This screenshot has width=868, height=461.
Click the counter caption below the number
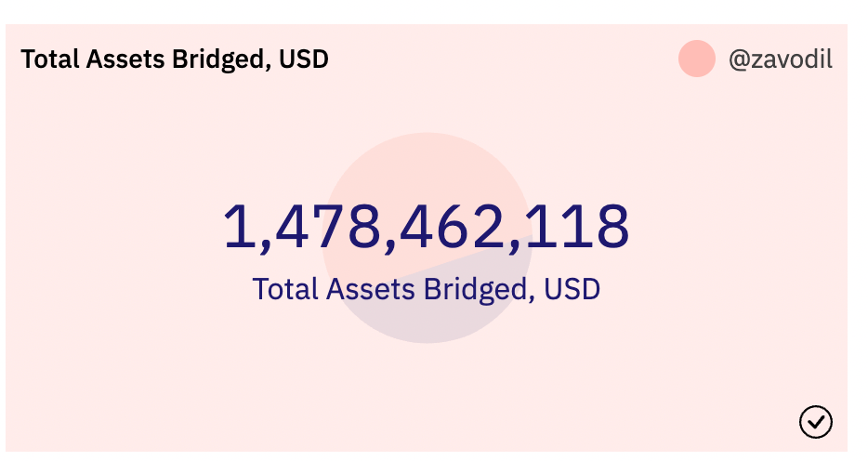pos(427,289)
